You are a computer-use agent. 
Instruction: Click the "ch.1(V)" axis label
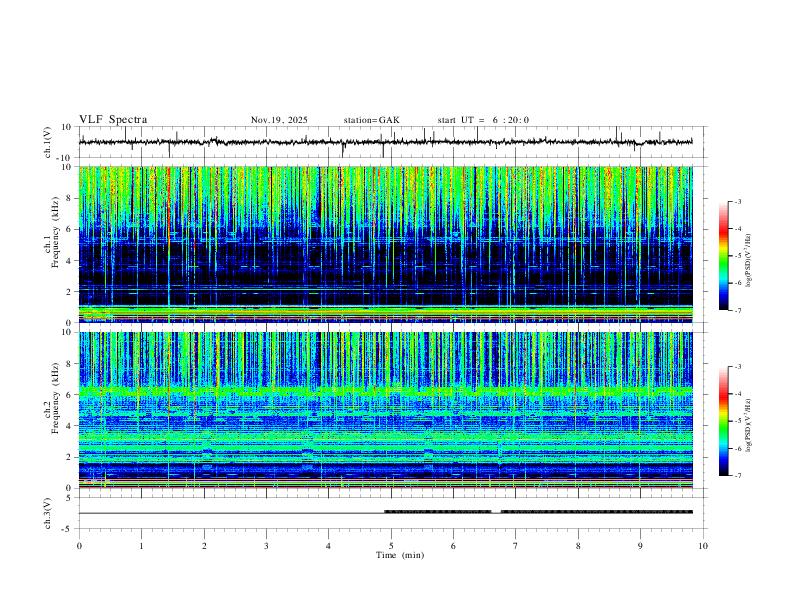[x=48, y=142]
